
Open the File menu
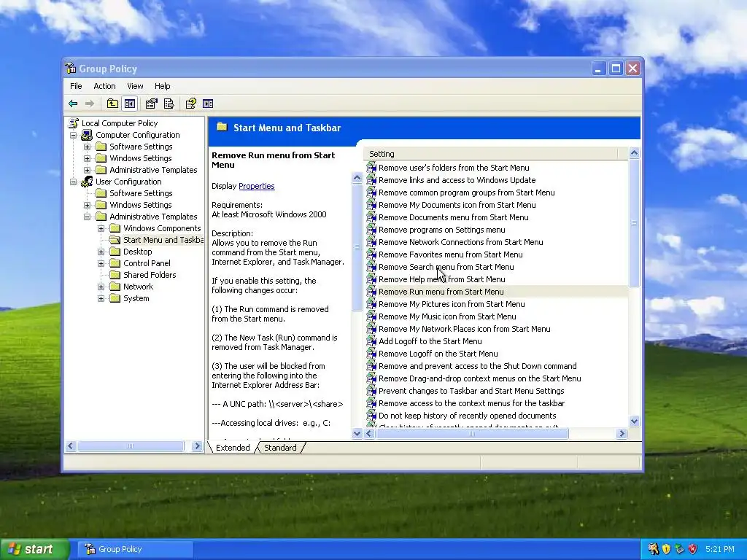click(x=76, y=86)
